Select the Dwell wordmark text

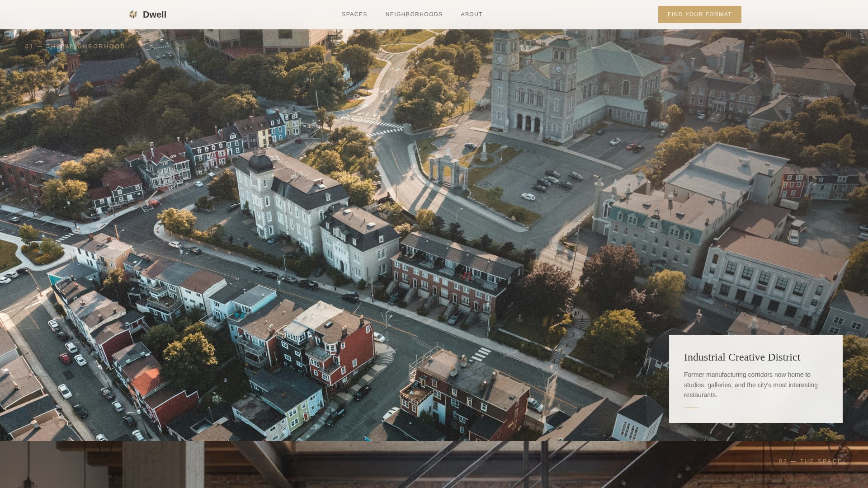coord(155,14)
